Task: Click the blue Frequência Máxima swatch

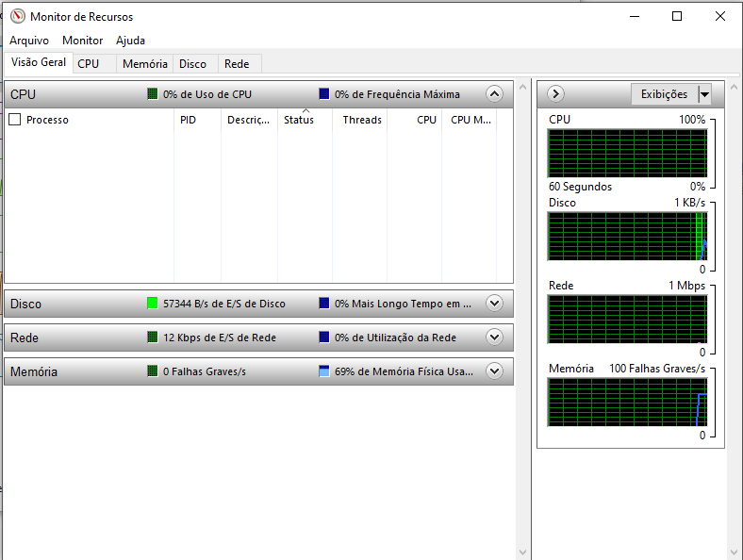Action: (x=324, y=94)
